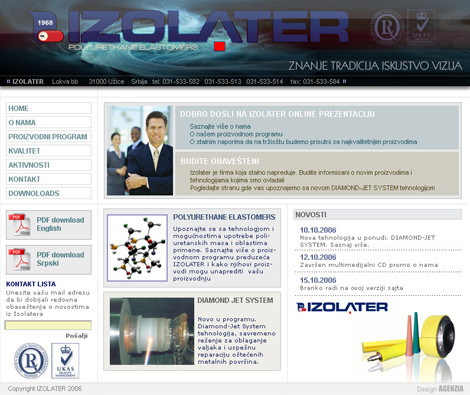Go to PROIZVODNI PROGRAM section
Viewport: 470px width, 395px height.
(49, 137)
